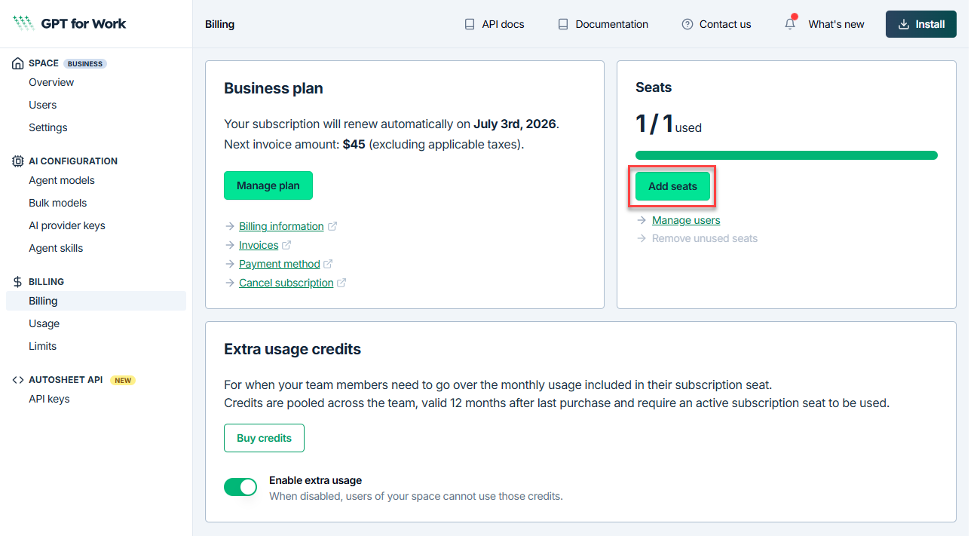The width and height of the screenshot is (980, 536).
Task: Click the seats usage progress bar
Action: point(786,155)
